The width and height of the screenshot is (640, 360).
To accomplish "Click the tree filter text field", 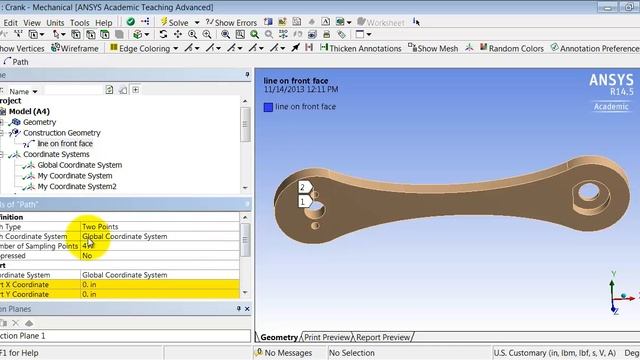I will pos(73,90).
